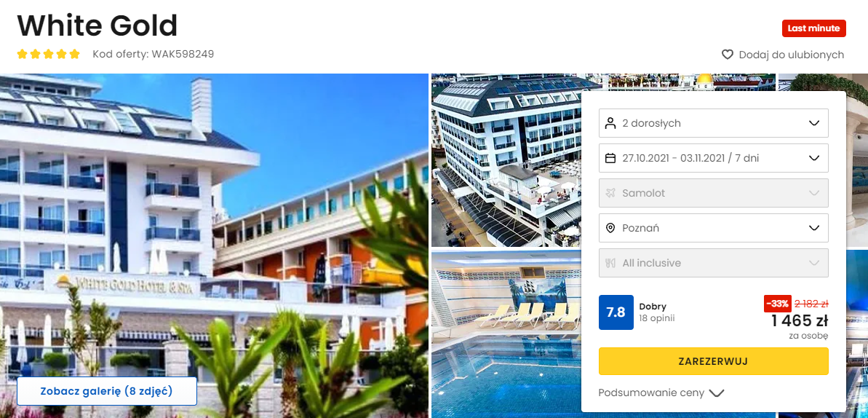The image size is (868, 418).
Task: Click the location pin icon beside Poznań
Action: coord(610,228)
